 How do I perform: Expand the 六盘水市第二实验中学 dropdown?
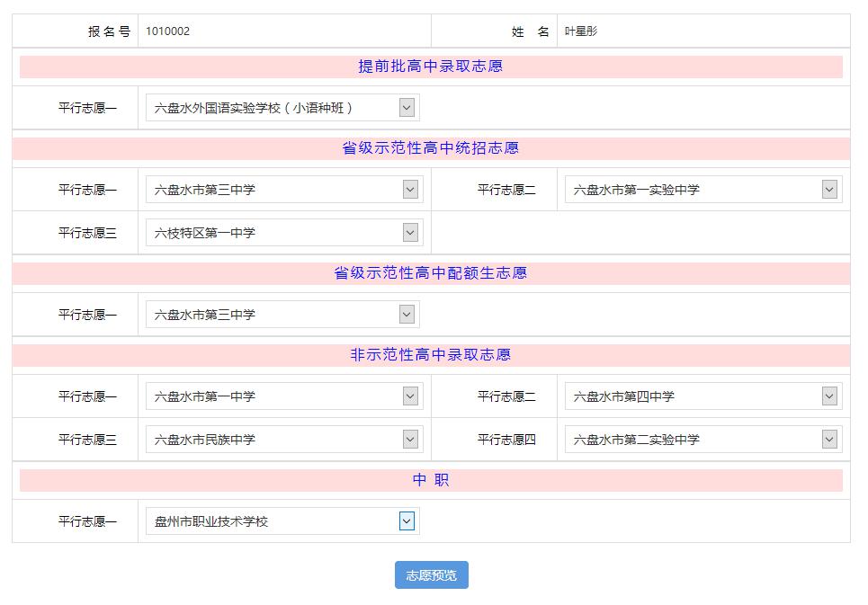tap(702, 440)
